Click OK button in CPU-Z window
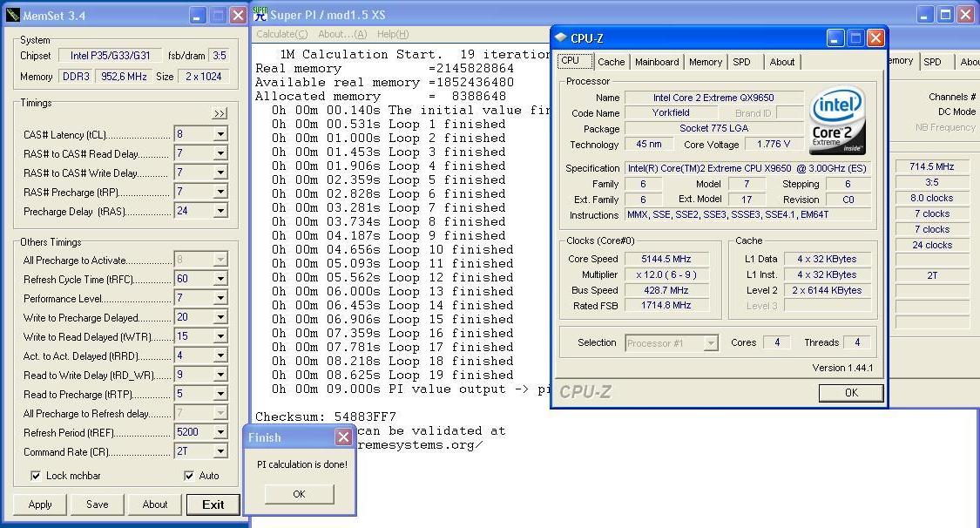Screen dimensions: 980x528 [x=851, y=392]
